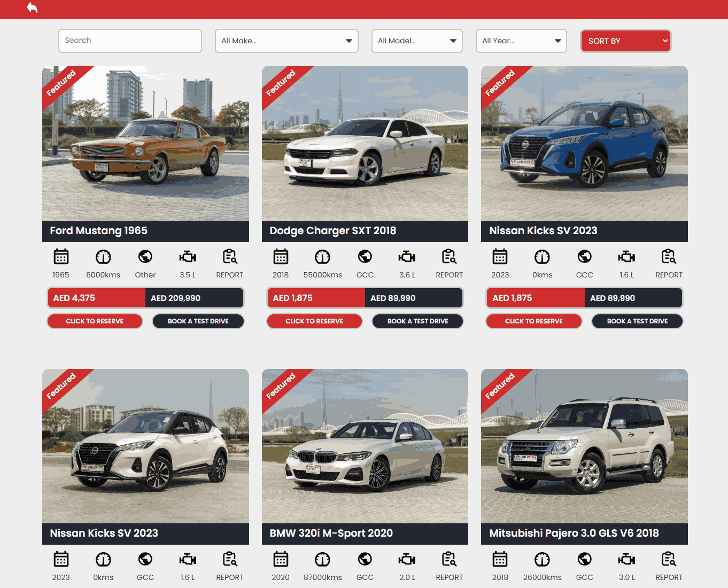Open the All Year dropdown
This screenshot has height=588, width=728.
(x=521, y=41)
